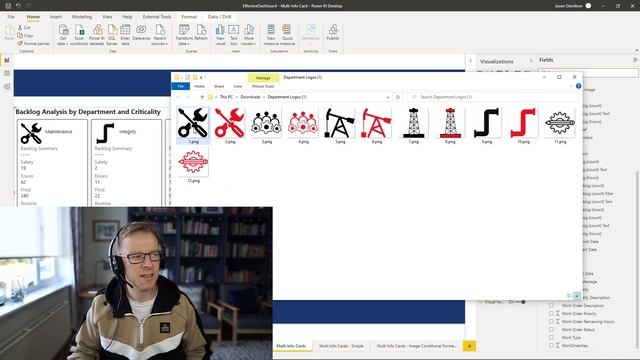
Task: Check the Work Type field
Action: 551,338
